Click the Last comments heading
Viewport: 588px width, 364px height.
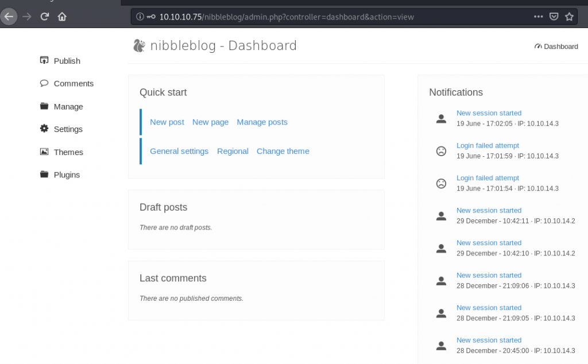173,278
